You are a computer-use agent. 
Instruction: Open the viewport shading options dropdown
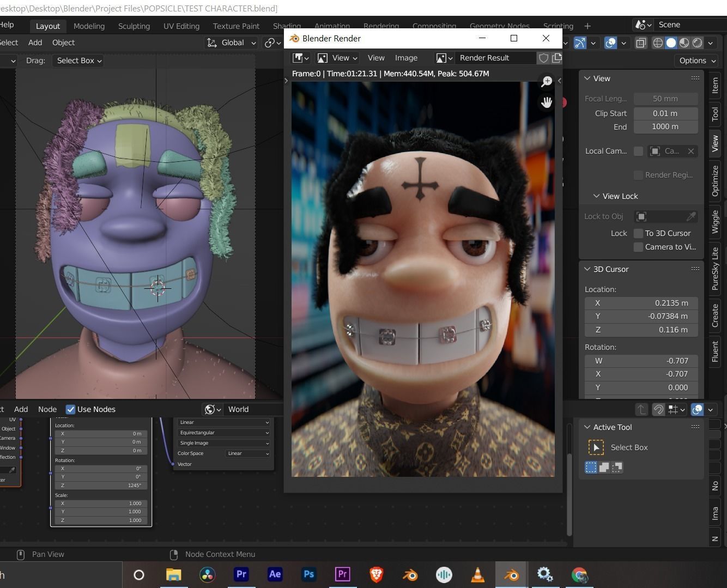[710, 43]
